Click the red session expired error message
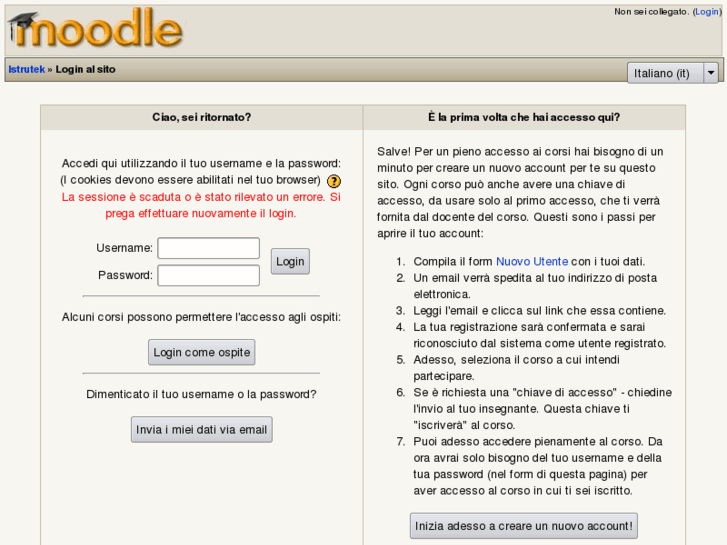 pyautogui.click(x=201, y=205)
